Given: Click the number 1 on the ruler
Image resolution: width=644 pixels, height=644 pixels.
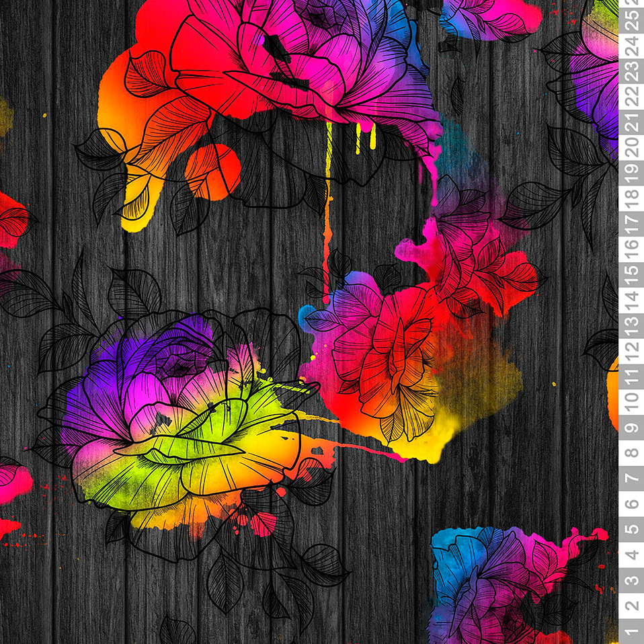Looking at the screenshot, I should click(x=631, y=630).
